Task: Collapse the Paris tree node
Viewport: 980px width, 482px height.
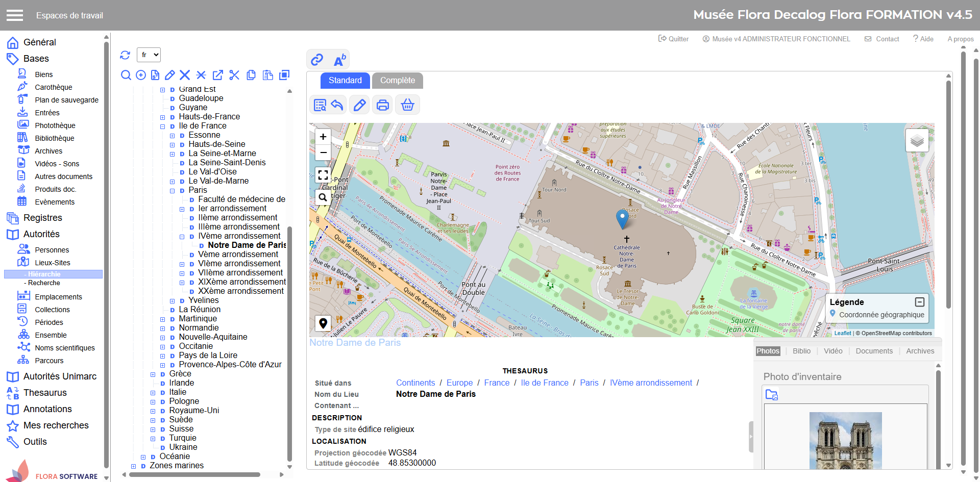Action: click(173, 191)
